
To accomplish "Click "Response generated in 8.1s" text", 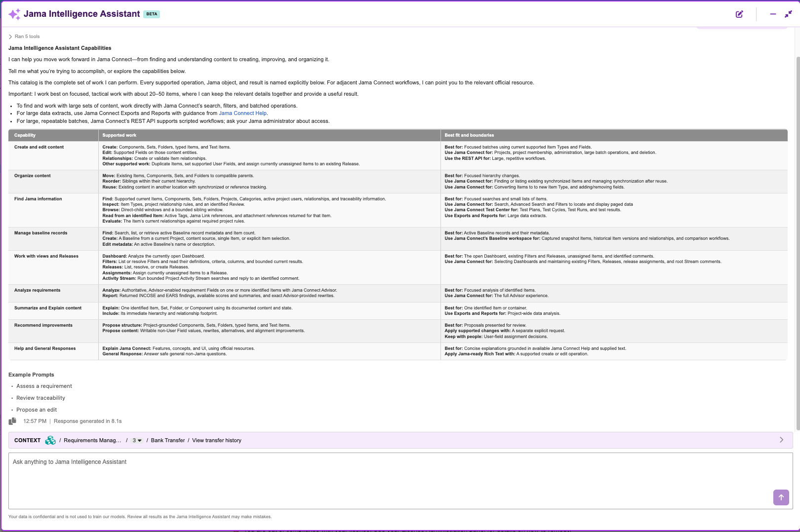I will [x=87, y=421].
